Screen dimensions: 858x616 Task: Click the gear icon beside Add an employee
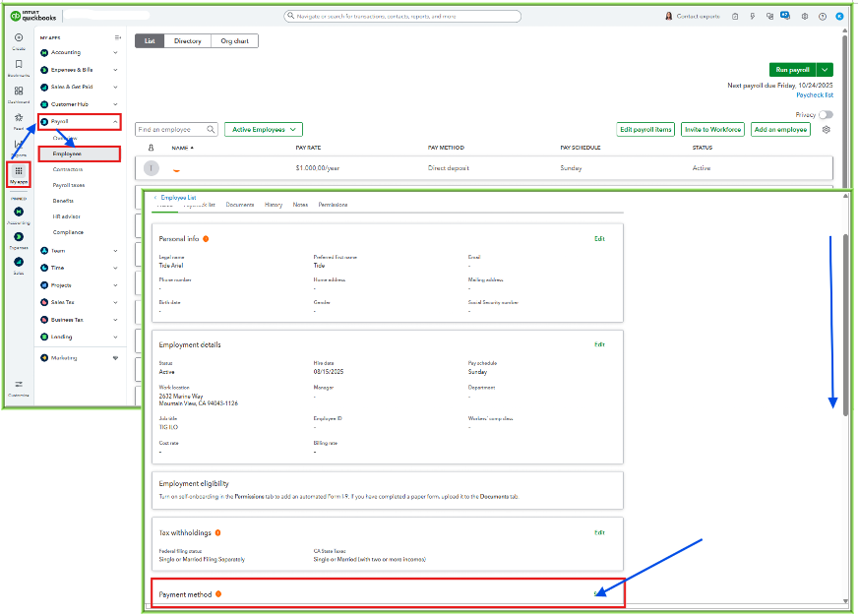[x=827, y=130]
